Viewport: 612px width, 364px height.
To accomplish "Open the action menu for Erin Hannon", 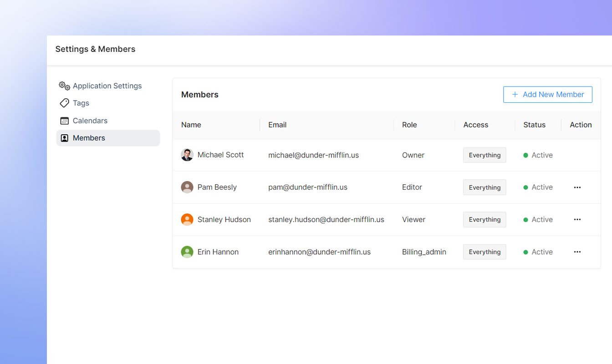I will tap(577, 252).
